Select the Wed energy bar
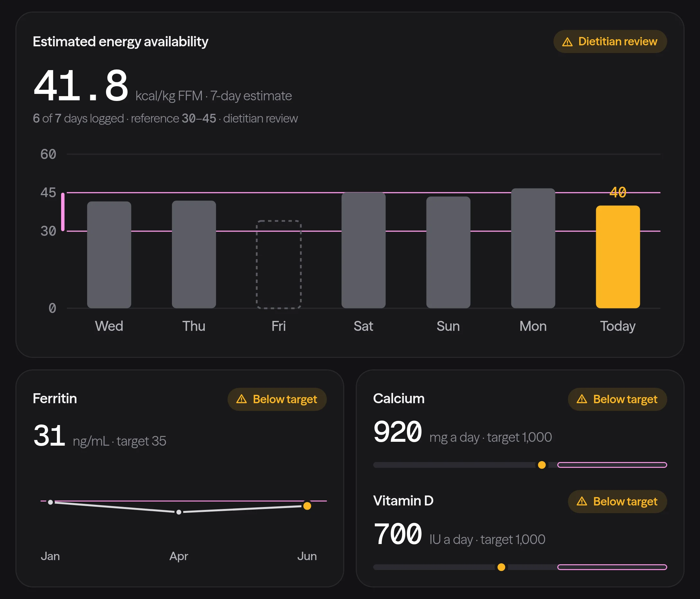The image size is (700, 599). coord(109,255)
